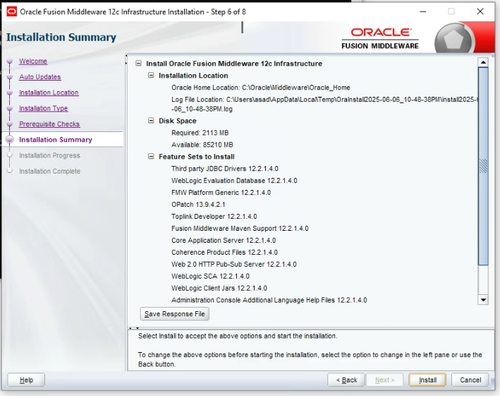Select the Oracle Home Location row
This screenshot has width=500, height=396.
pos(261,88)
